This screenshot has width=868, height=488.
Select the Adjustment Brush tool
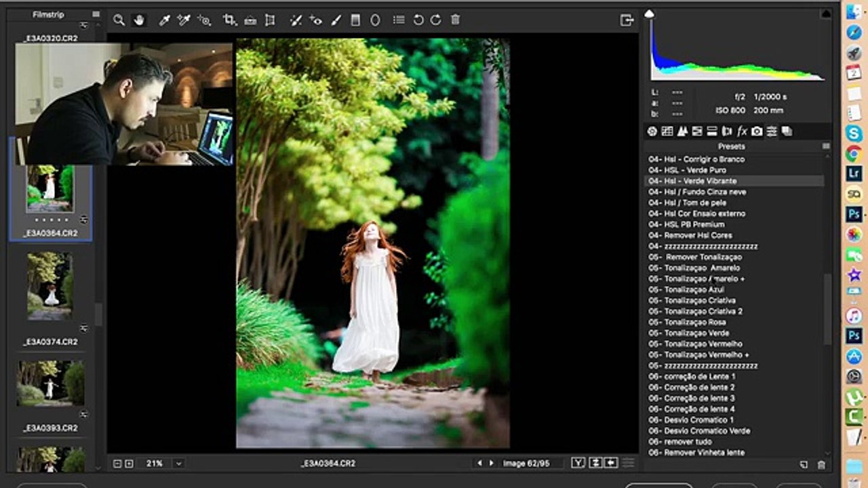coord(336,20)
